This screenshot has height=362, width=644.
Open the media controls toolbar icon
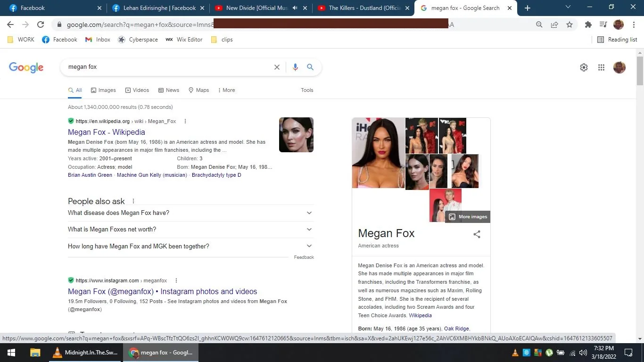[603, 25]
